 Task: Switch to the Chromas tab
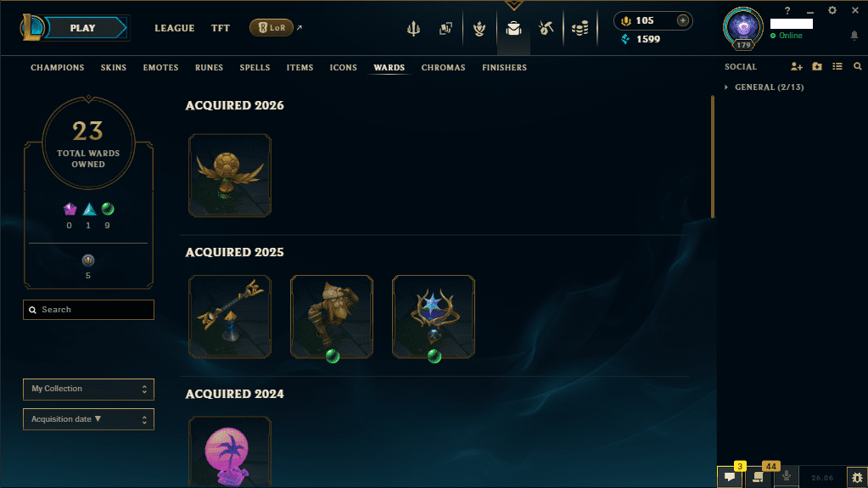(x=443, y=68)
